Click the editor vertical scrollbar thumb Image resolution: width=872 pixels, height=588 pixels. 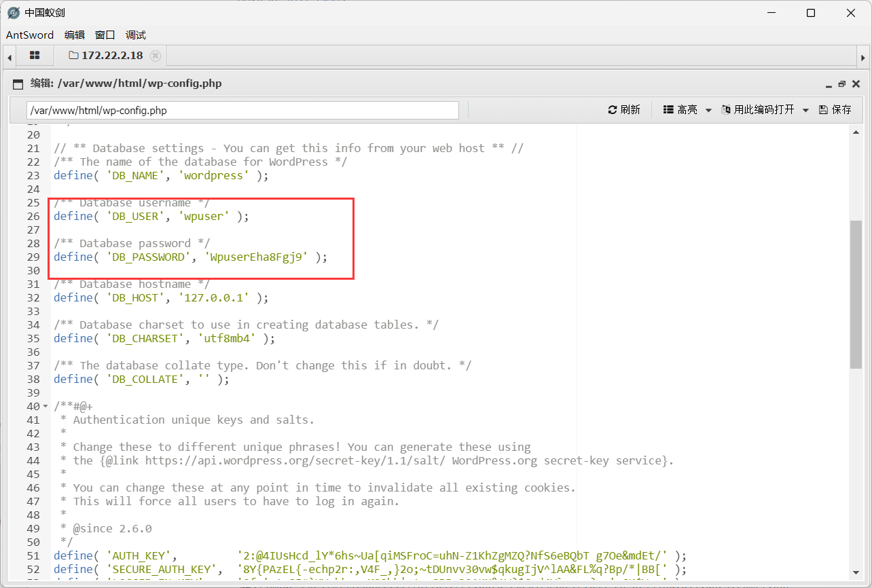click(x=855, y=293)
